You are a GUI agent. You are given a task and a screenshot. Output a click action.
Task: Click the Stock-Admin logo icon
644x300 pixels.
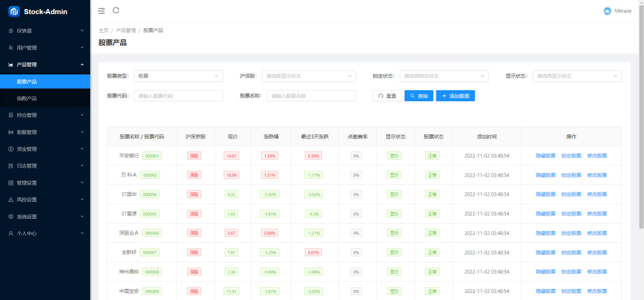coord(14,12)
